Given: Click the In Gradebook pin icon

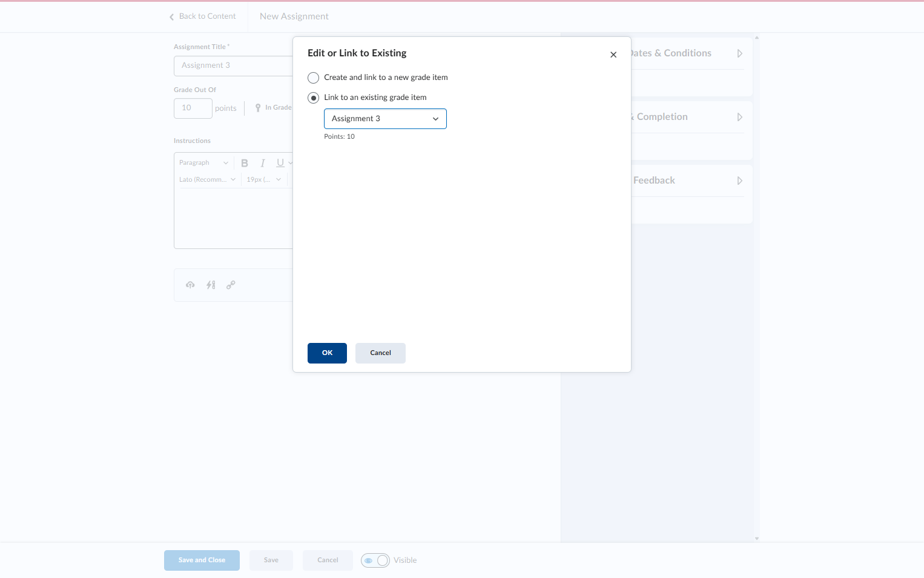Looking at the screenshot, I should 258,108.
